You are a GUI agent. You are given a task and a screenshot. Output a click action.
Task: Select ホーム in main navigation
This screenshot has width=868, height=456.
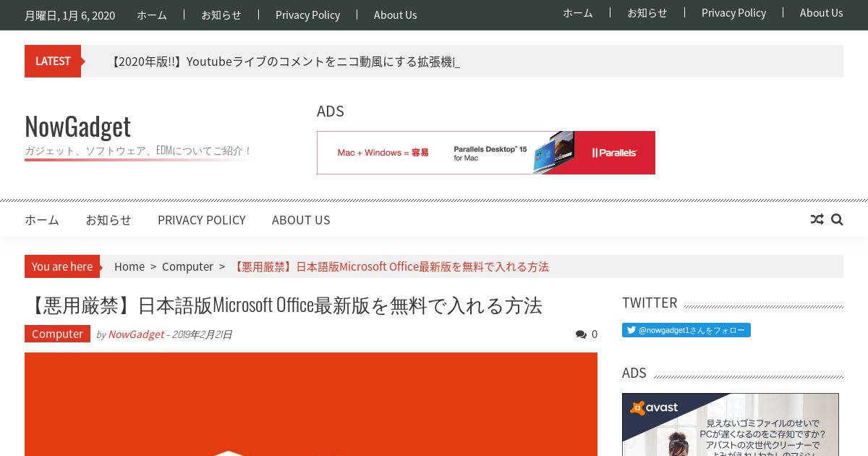tap(42, 220)
